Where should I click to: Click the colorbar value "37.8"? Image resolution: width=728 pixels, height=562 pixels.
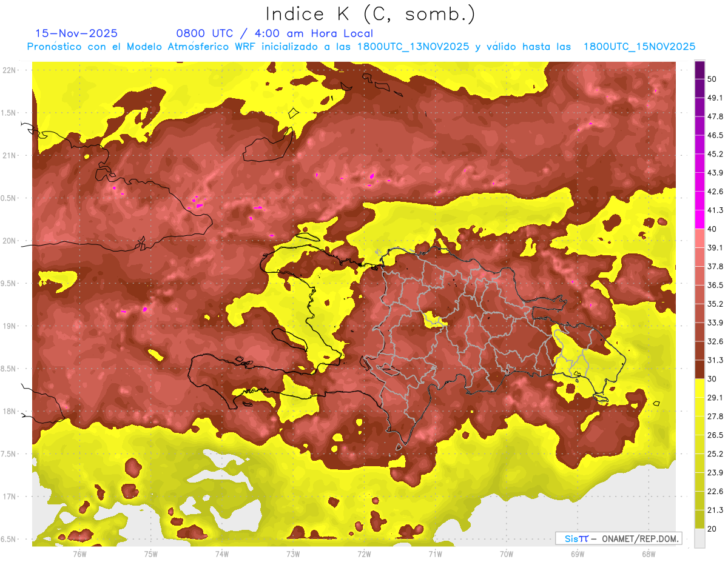[x=715, y=267]
